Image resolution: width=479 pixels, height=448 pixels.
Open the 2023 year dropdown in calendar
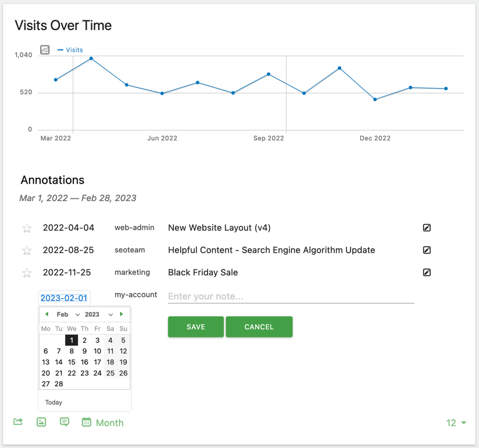point(98,314)
